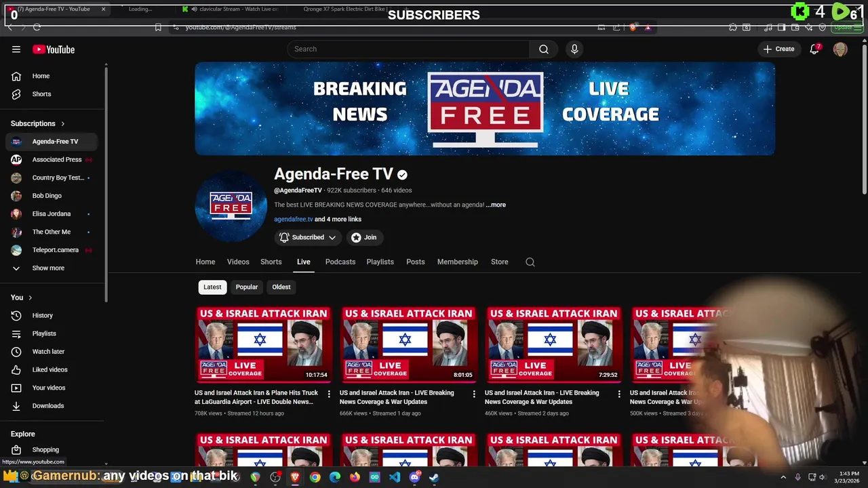Switch to the channel Home tab
Image resolution: width=868 pixels, height=488 pixels.
pos(205,262)
